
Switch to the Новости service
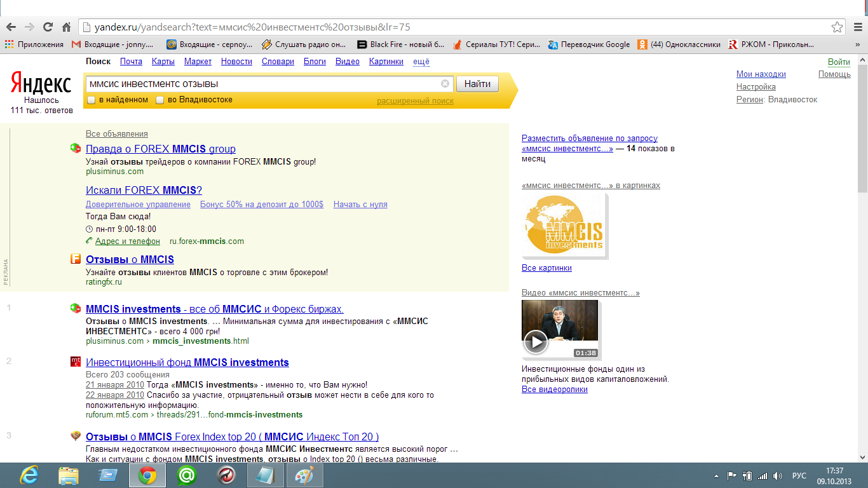[236, 62]
